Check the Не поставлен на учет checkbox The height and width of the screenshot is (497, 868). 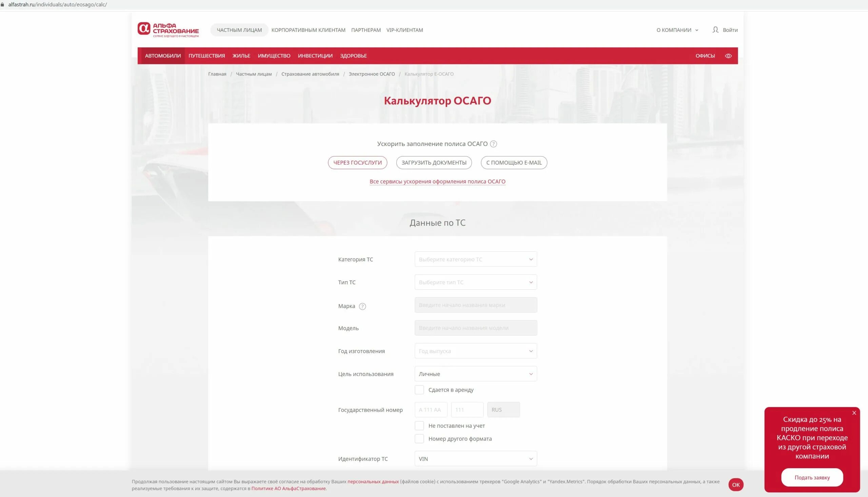point(419,426)
